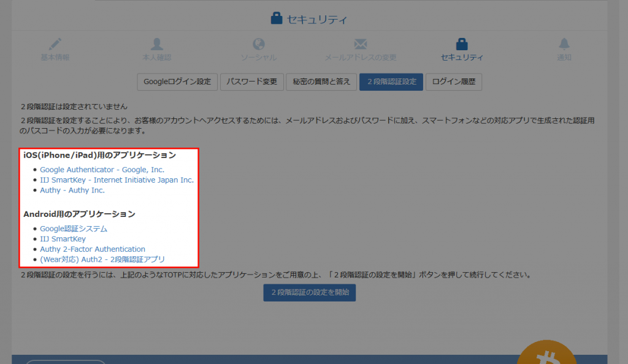Click the orange Bitcoin coin icon
The width and height of the screenshot is (628, 364).
546,352
